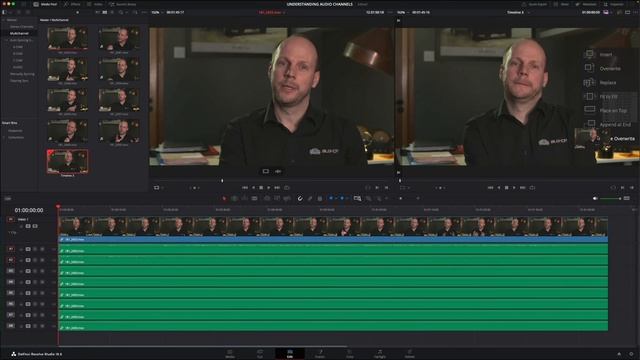Toggle the Snapping magnet icon in toolbar
This screenshot has width=640, height=360.
(300, 198)
